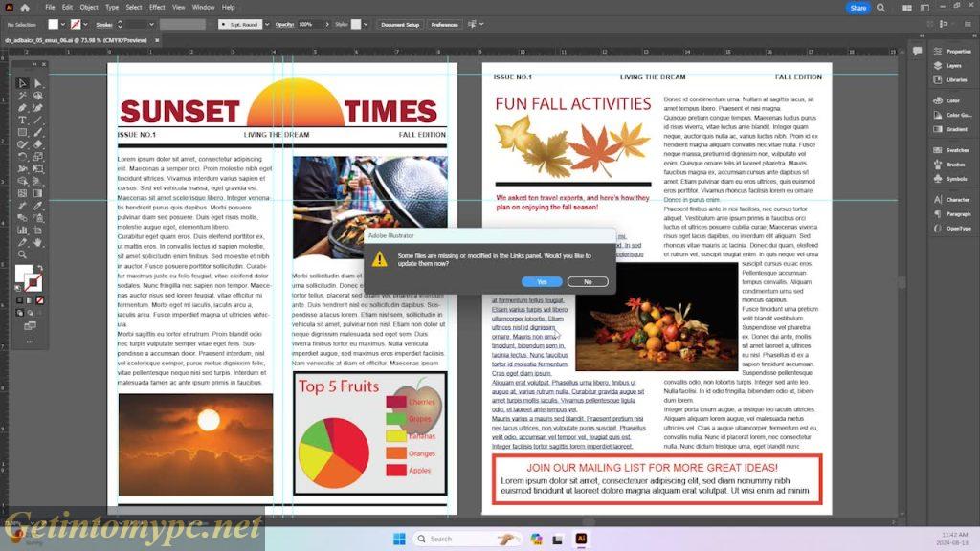980x551 pixels.
Task: Open the Libraries panel
Action: (950, 80)
